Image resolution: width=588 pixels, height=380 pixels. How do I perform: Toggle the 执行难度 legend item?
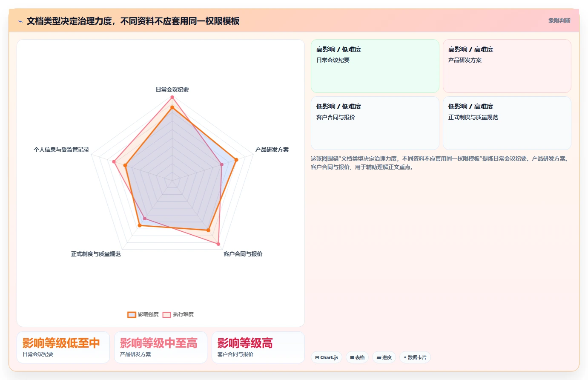[178, 314]
